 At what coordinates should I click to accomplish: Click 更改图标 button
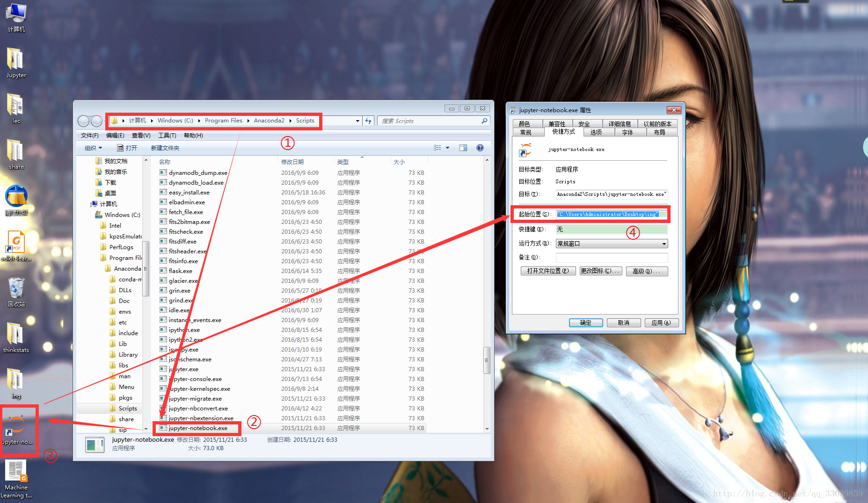click(600, 271)
